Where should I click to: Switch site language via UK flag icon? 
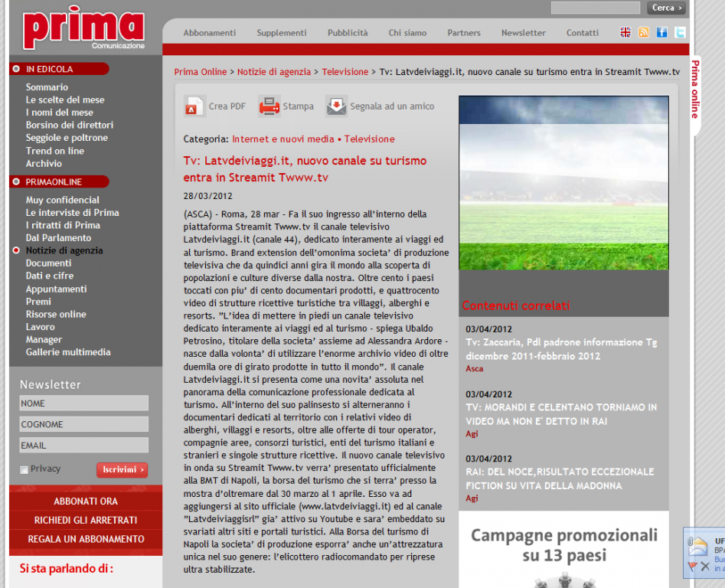625,32
